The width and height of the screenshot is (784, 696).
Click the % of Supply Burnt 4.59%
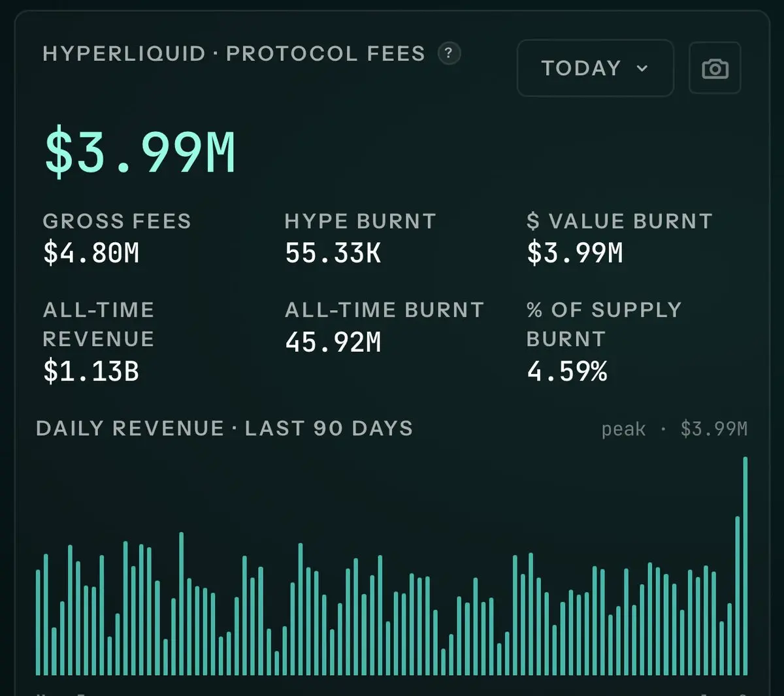[567, 371]
